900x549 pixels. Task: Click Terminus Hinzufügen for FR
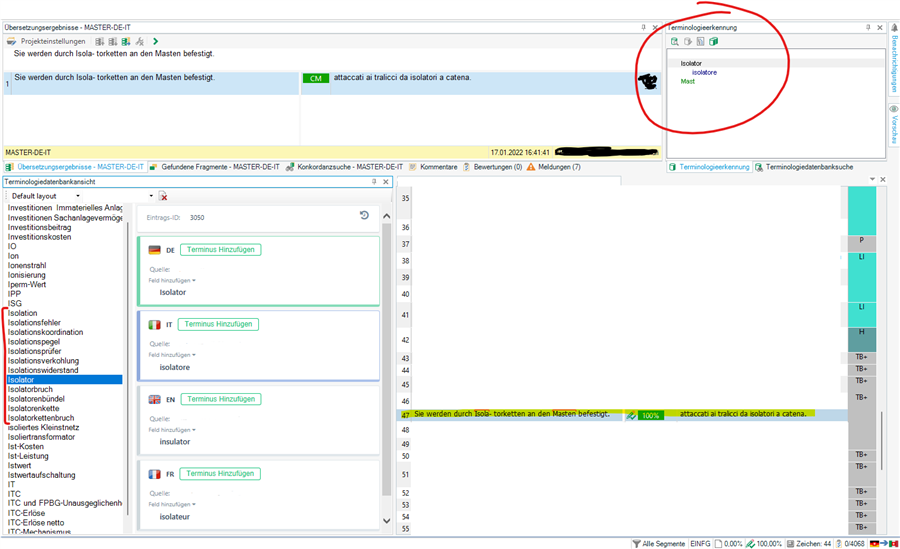[x=220, y=474]
